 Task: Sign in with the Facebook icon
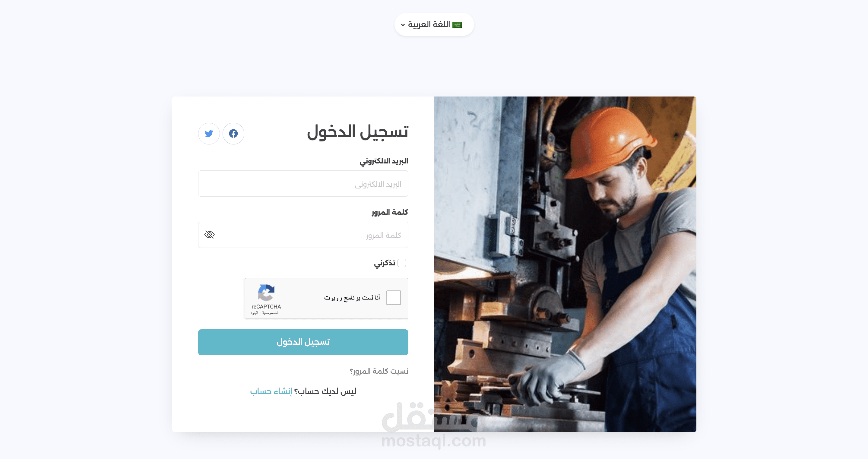tap(233, 134)
